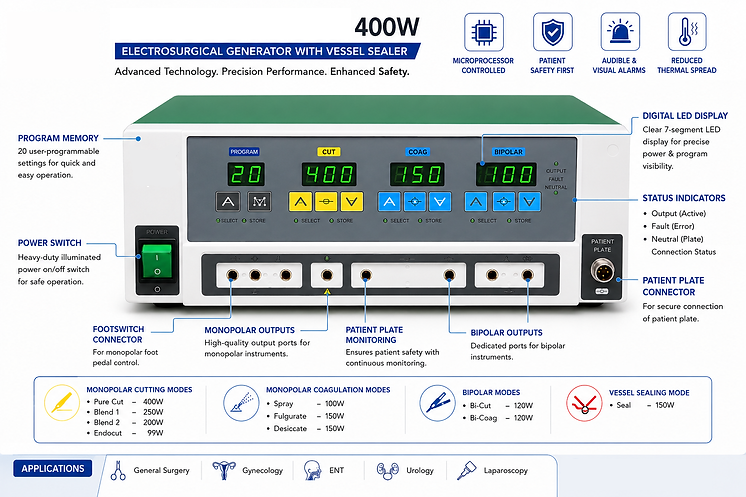Toggle the green illuminated power switch
Screen dimensions: 746x497
click(x=157, y=261)
